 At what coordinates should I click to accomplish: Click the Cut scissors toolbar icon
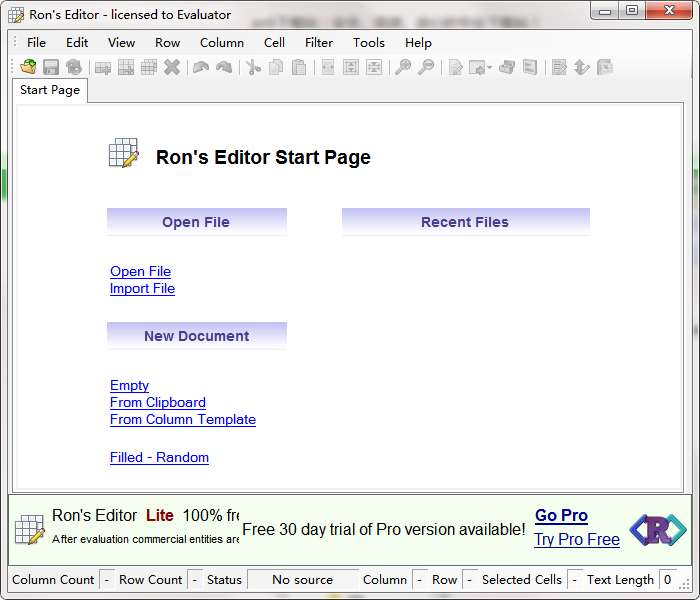[253, 67]
